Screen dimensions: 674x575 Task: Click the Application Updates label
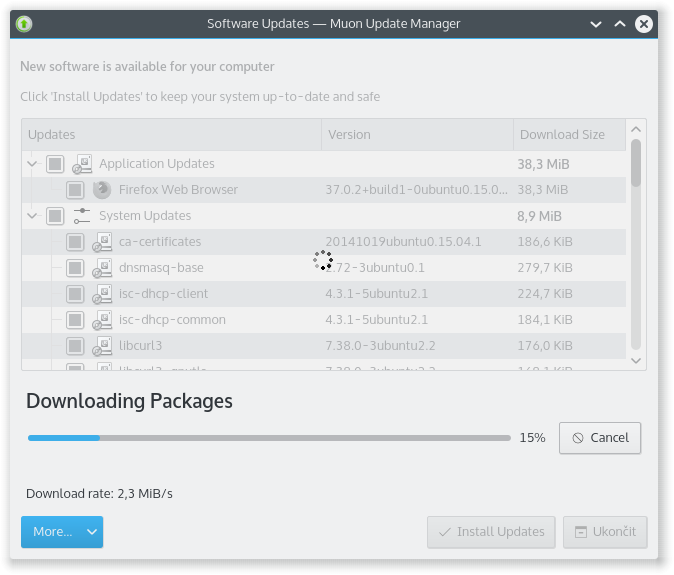(x=157, y=164)
